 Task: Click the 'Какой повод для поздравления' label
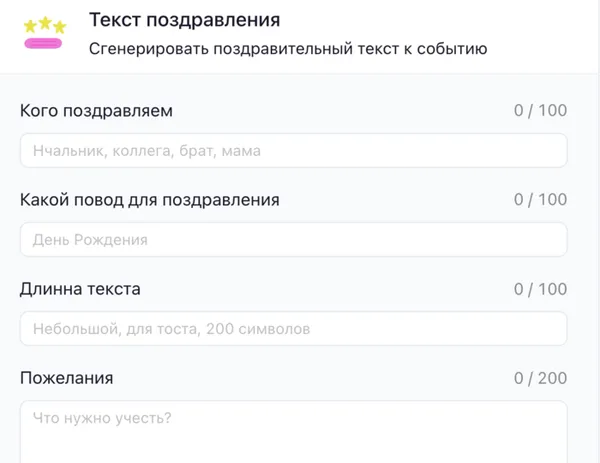tap(149, 200)
